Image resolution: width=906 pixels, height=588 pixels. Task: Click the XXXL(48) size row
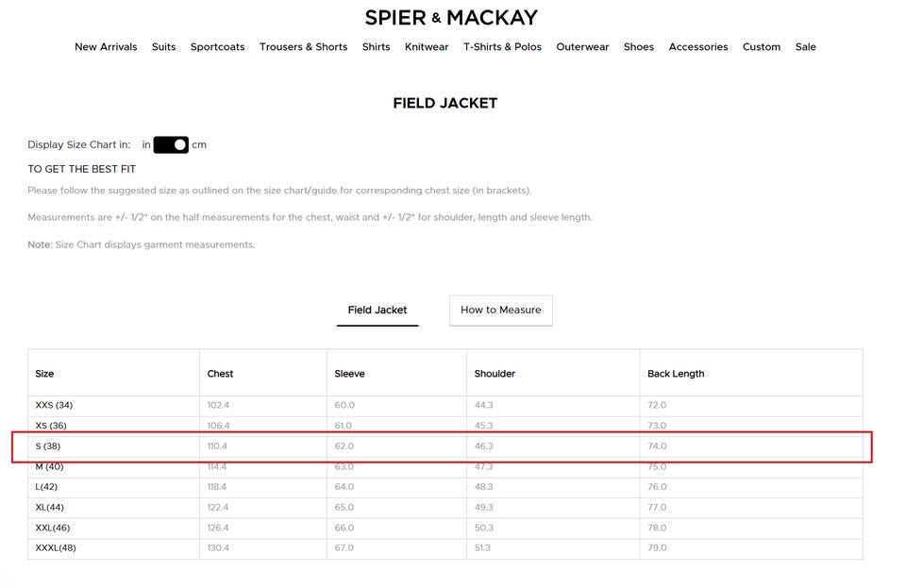[x=445, y=548]
